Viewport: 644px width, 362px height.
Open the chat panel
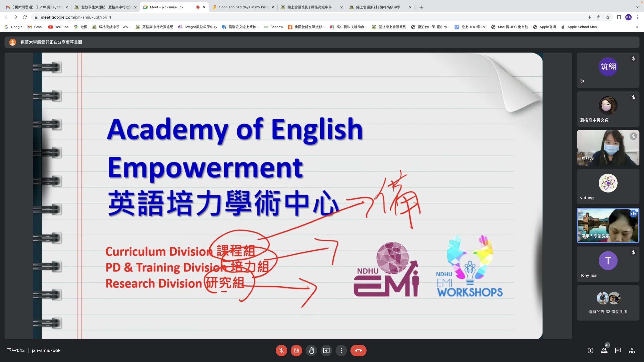618,350
